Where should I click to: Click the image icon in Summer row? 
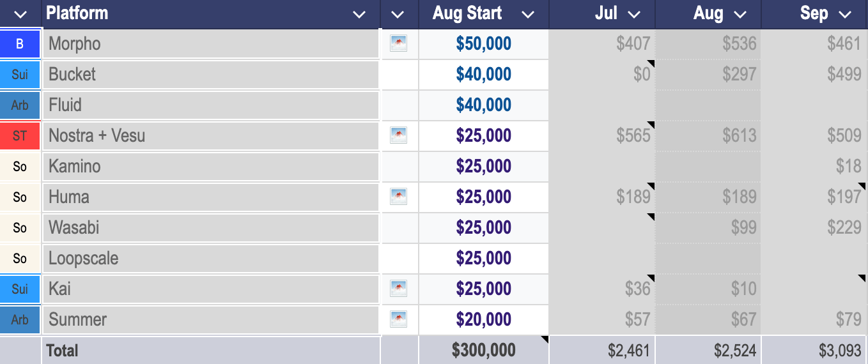click(399, 319)
